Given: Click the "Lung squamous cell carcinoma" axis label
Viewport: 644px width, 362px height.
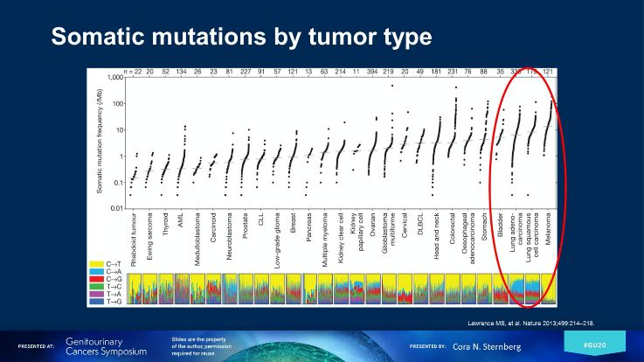Looking at the screenshot, I should (x=532, y=238).
